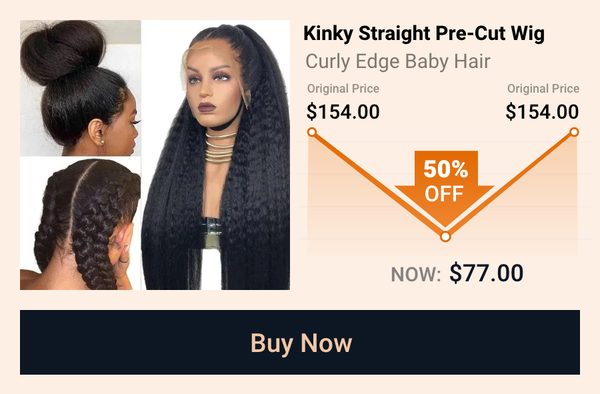Select the right circle marker on price chart

pos(574,132)
